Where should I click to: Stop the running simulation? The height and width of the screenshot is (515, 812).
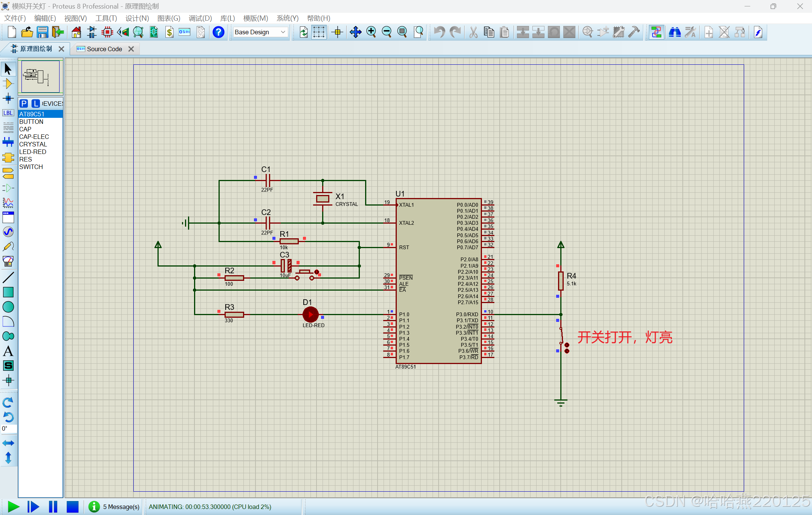pyautogui.click(x=72, y=507)
